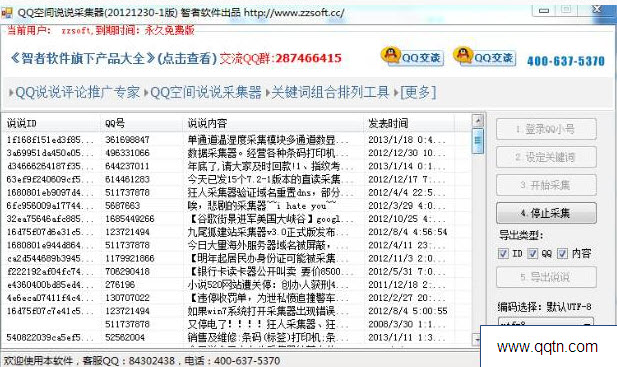Screen dimensions: 617x367
Task: Sort by 说说内容 column header
Action: [x=273, y=123]
